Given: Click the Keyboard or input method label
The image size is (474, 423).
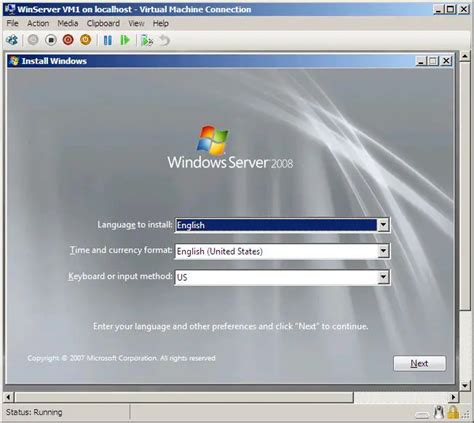Looking at the screenshot, I should (120, 276).
